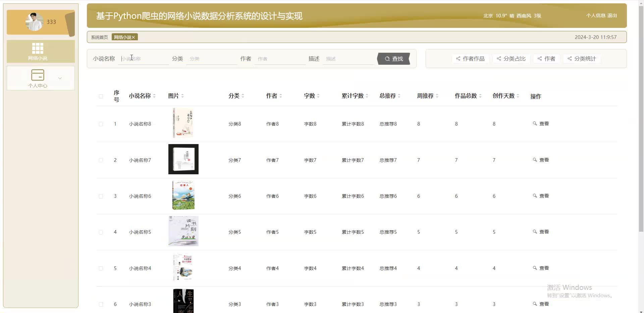The height and width of the screenshot is (313, 644).
Task: Click the 退出 logout link
Action: (x=612, y=15)
